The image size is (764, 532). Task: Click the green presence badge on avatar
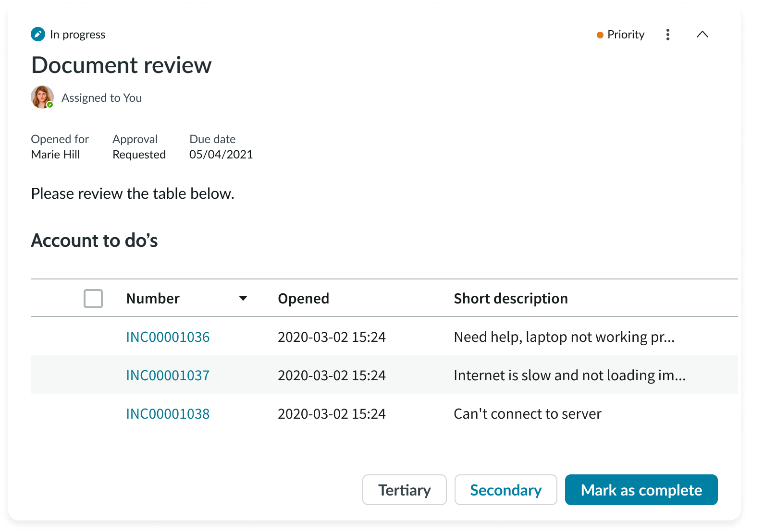pyautogui.click(x=50, y=105)
